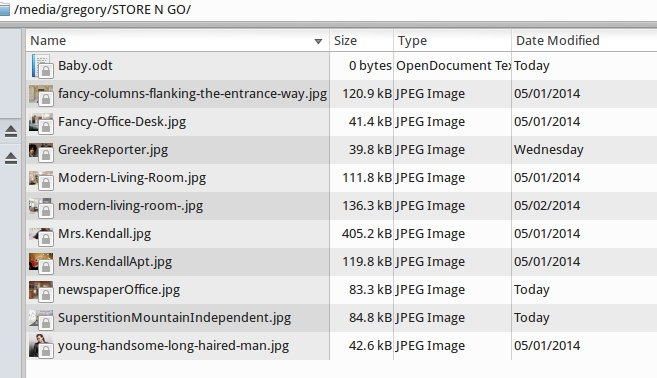Select the Fancy-Office-Desk.jpg file
This screenshot has height=378, width=657.
point(122,122)
